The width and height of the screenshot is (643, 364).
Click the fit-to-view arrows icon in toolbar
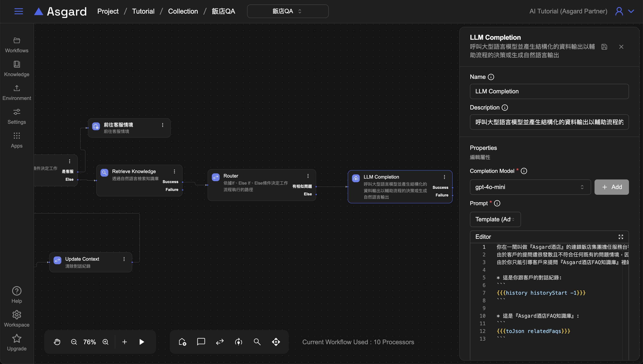[x=276, y=342]
